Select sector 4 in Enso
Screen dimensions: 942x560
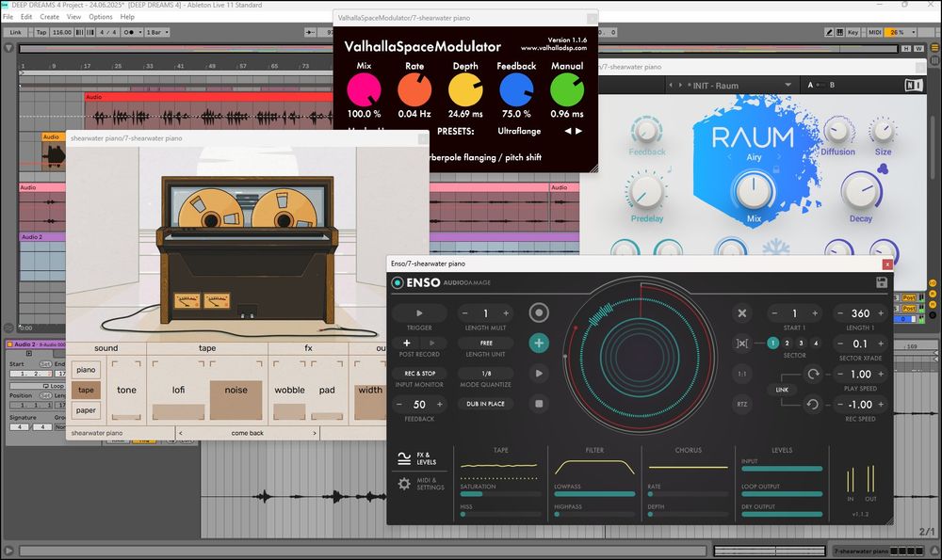coord(815,343)
